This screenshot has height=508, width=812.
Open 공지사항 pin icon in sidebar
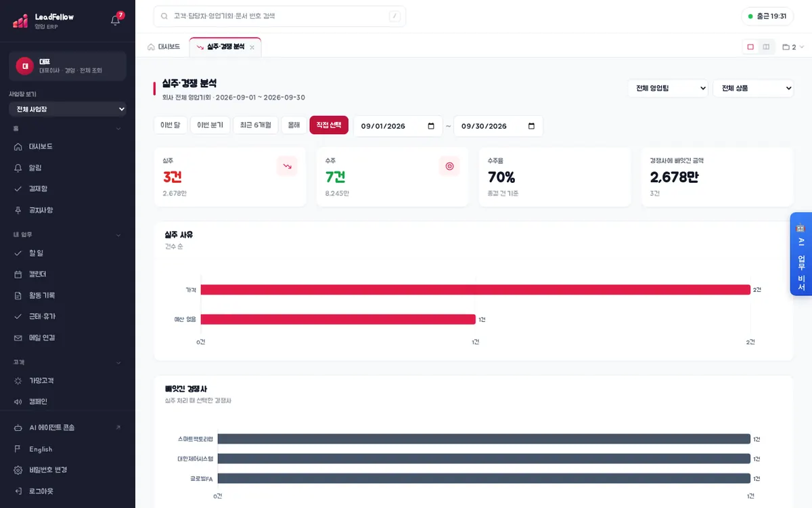coord(18,210)
